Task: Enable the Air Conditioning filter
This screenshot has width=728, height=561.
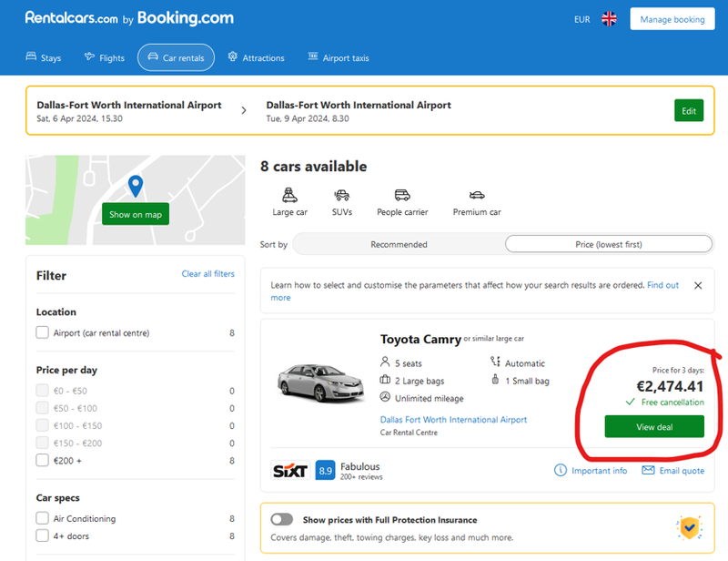Action: pyautogui.click(x=42, y=518)
